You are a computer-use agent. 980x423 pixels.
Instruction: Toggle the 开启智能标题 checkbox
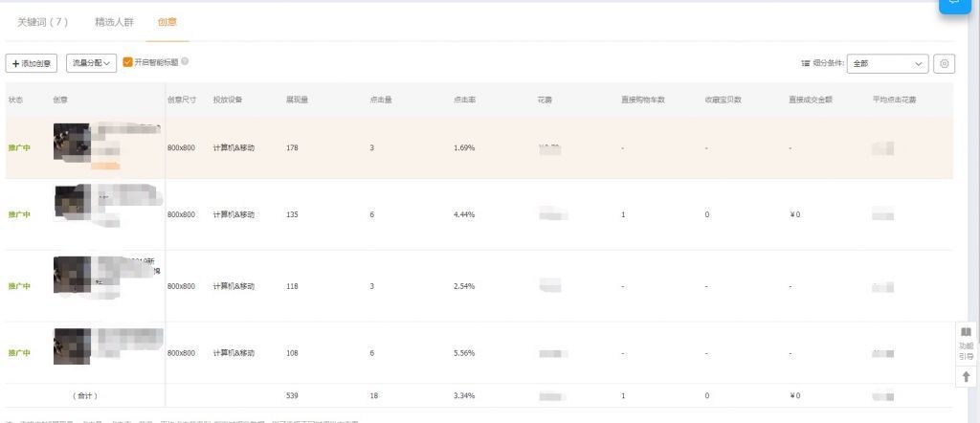point(127,62)
